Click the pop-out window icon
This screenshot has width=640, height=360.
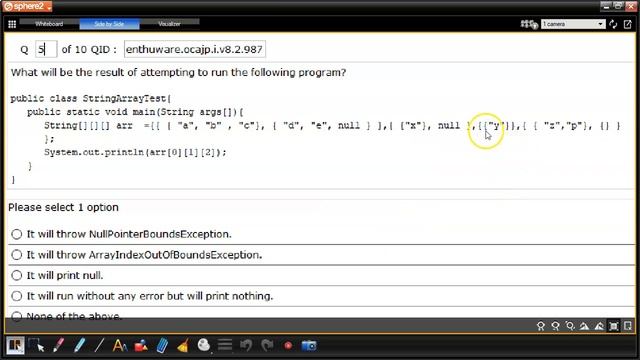628,24
